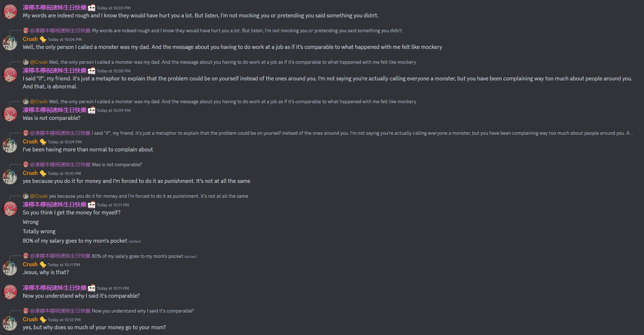Click pink username on 10:09 PM message

(x=55, y=110)
